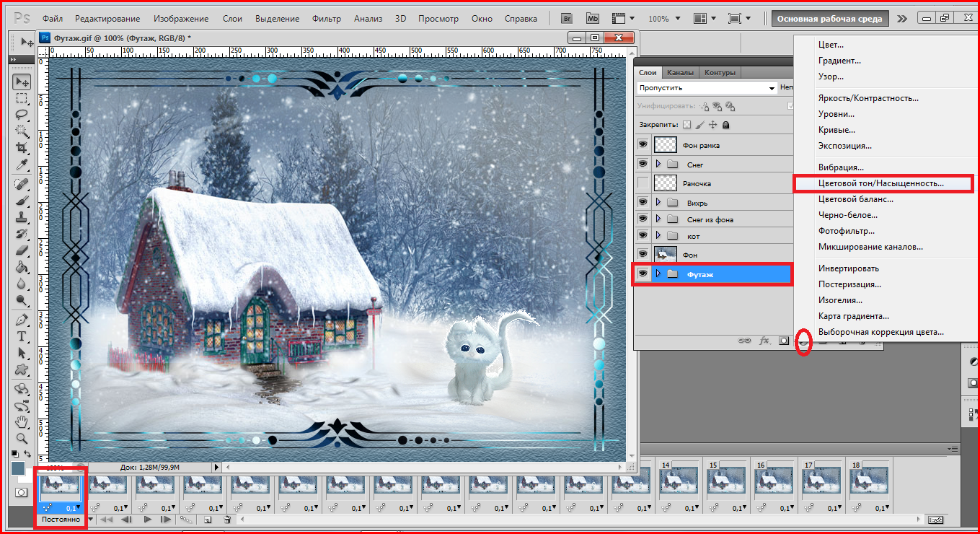Hide the Снег layer group

(643, 164)
